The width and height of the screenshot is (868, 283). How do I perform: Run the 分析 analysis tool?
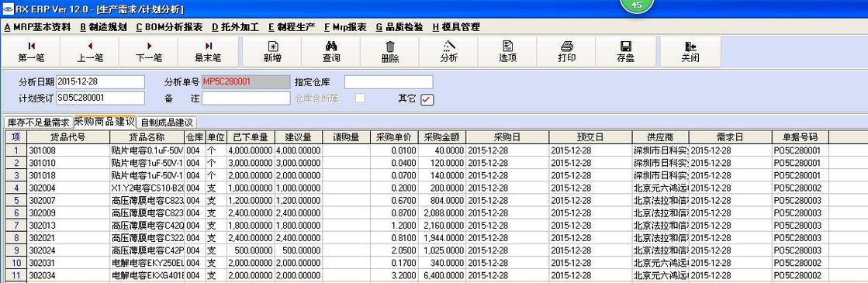(449, 51)
